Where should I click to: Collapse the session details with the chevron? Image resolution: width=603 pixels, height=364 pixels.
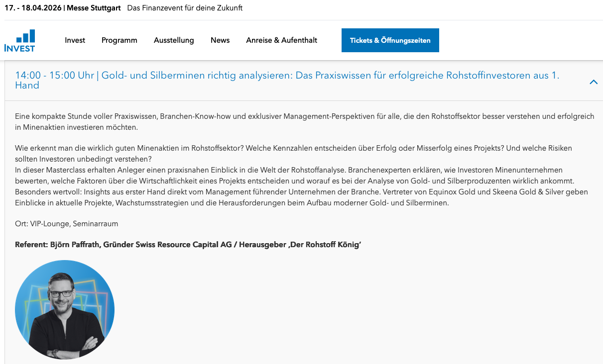click(593, 82)
